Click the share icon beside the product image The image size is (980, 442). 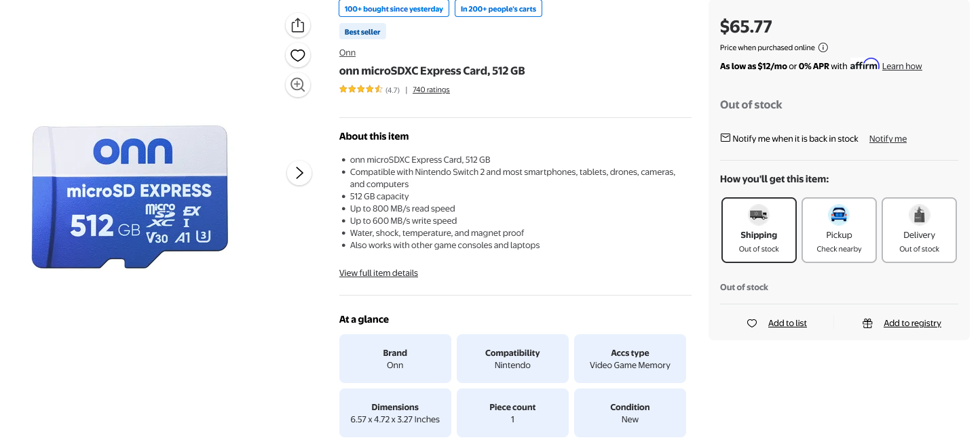(x=298, y=26)
